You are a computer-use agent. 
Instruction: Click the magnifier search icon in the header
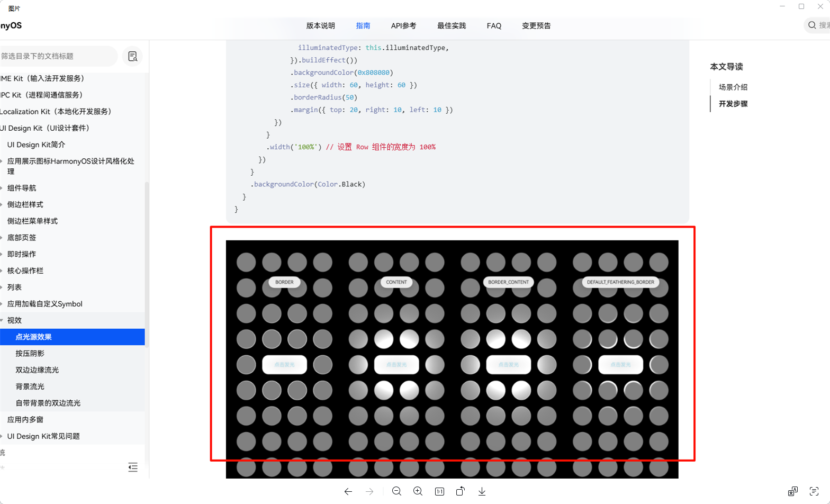pyautogui.click(x=812, y=25)
